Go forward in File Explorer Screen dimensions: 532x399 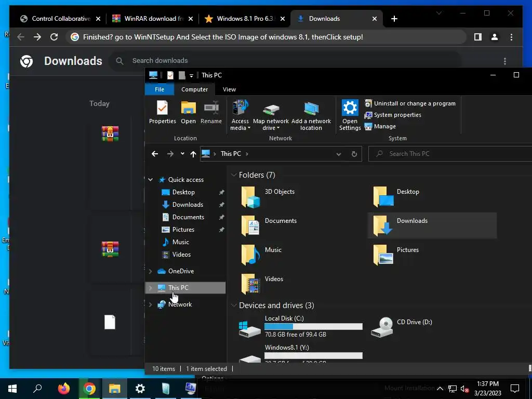click(x=170, y=154)
